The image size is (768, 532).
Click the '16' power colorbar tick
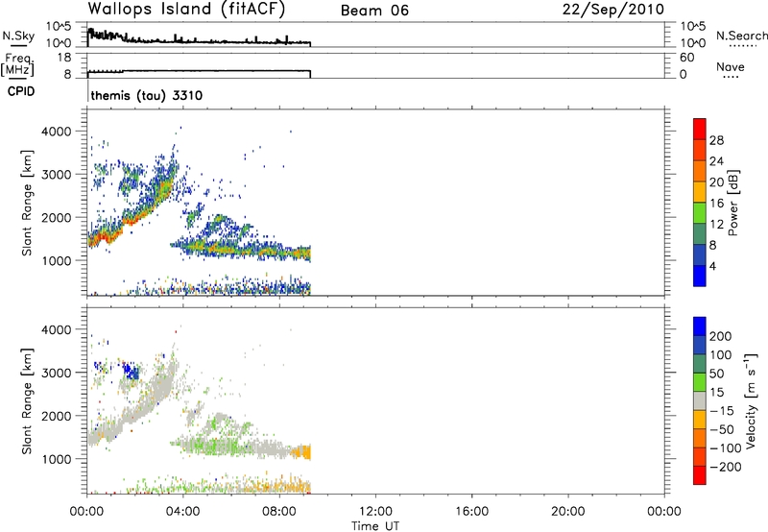[x=716, y=204]
